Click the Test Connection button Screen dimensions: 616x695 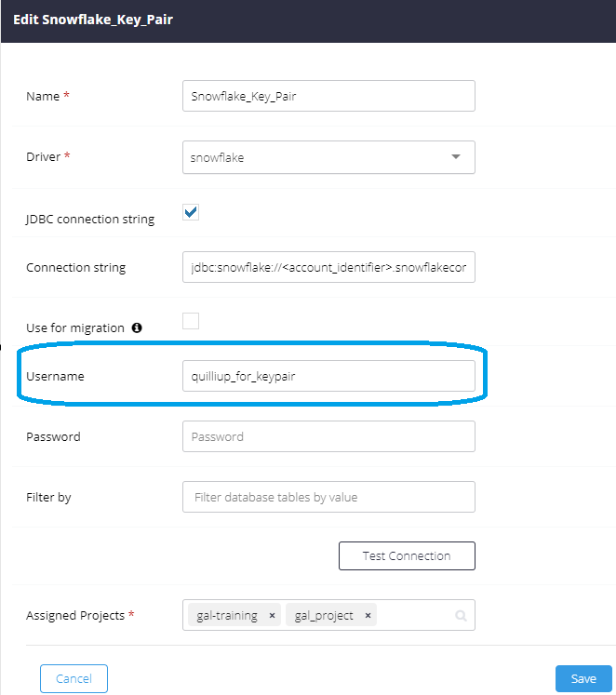[407, 555]
